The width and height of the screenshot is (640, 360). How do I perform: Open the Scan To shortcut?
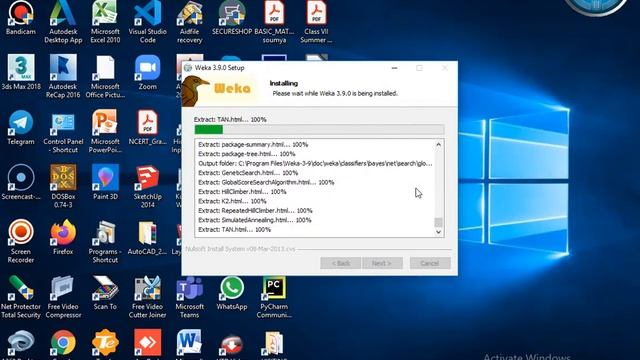[x=105, y=293]
